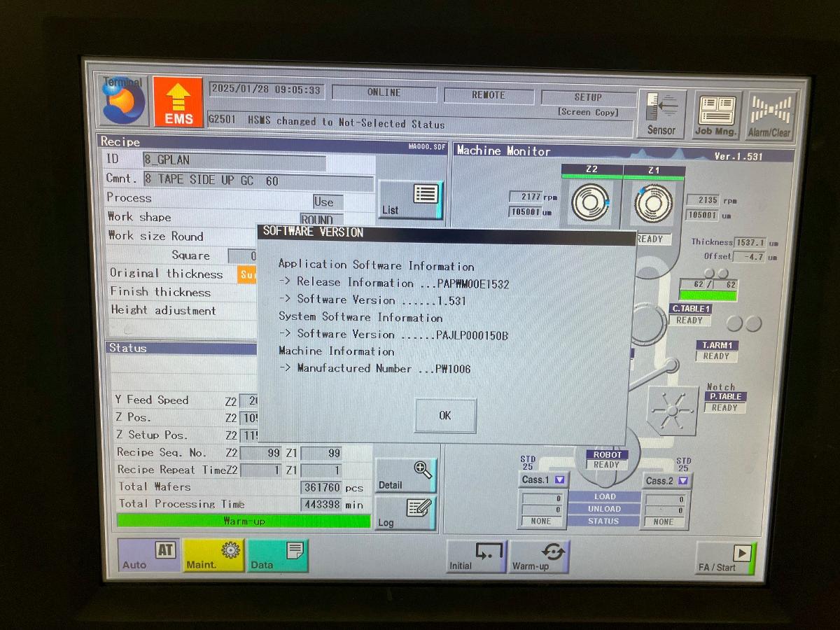Open Detail magnifier button
Screen dimensions: 840x630
point(406,476)
